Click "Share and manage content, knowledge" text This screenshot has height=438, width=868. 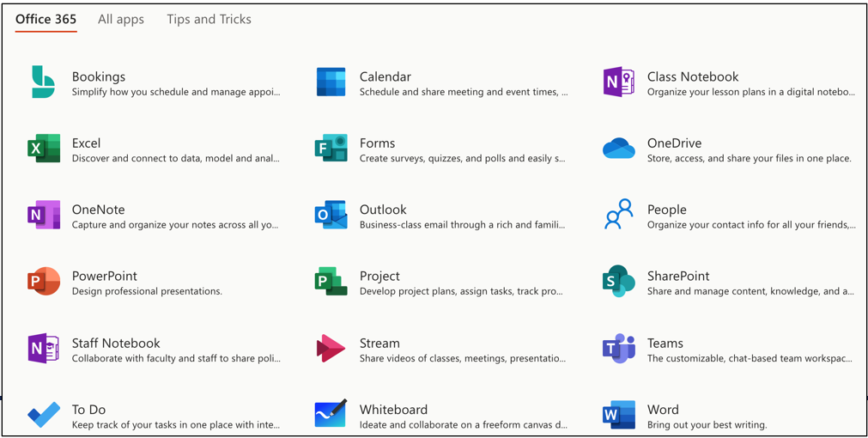click(x=750, y=290)
